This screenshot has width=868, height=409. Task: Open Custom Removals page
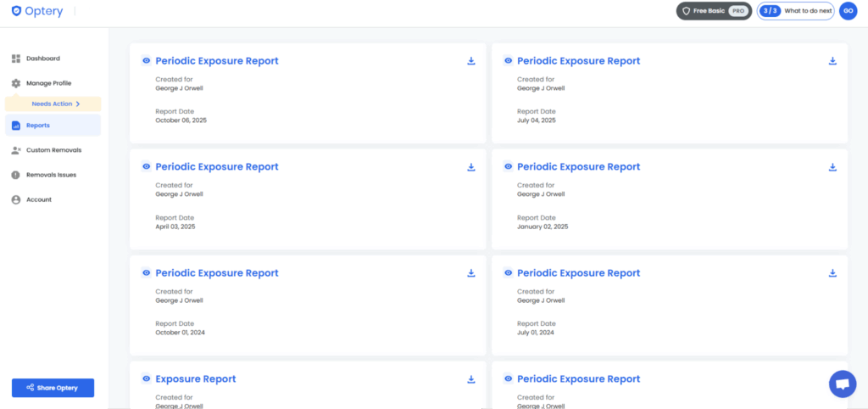tap(53, 150)
